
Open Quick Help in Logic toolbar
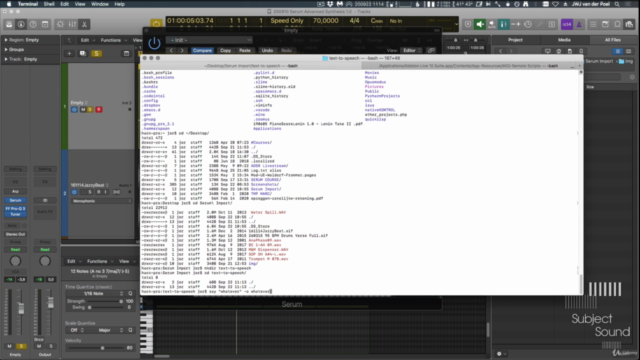click(x=33, y=24)
